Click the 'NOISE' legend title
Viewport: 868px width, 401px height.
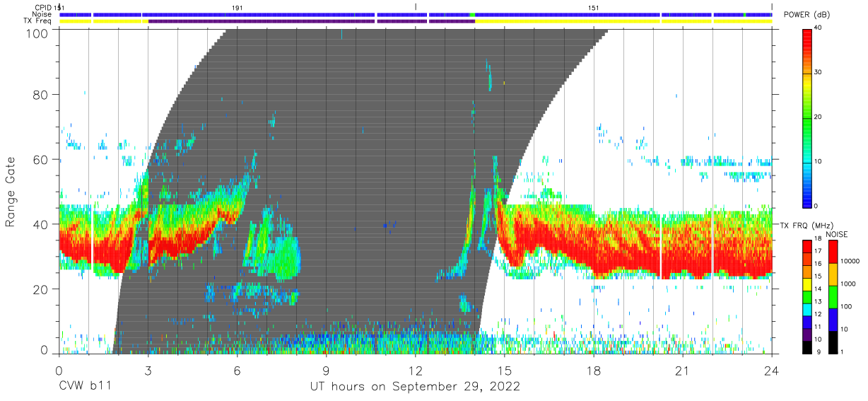(x=838, y=234)
